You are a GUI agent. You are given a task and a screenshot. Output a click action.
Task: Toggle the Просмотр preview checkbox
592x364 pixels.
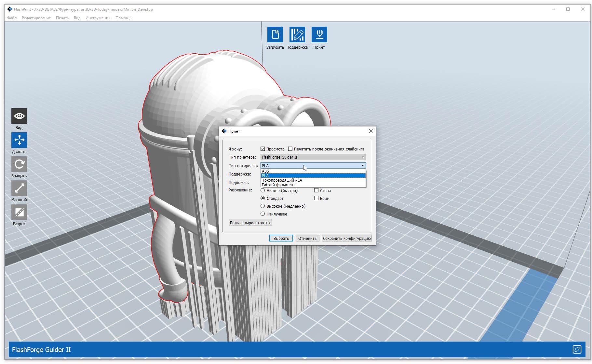(263, 149)
